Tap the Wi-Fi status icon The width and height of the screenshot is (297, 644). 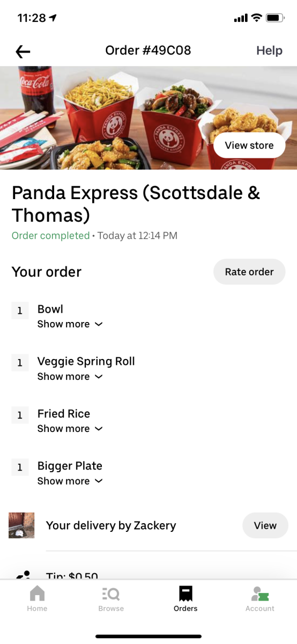point(256,18)
